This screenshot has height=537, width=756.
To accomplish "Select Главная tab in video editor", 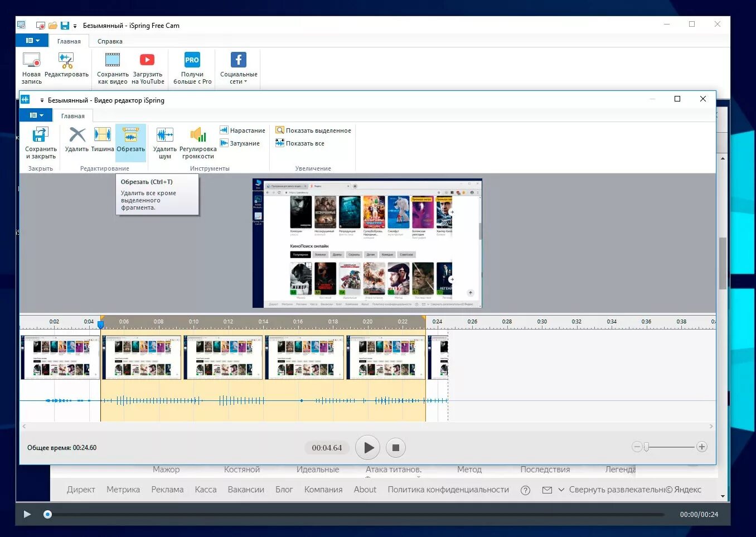I will 73,116.
